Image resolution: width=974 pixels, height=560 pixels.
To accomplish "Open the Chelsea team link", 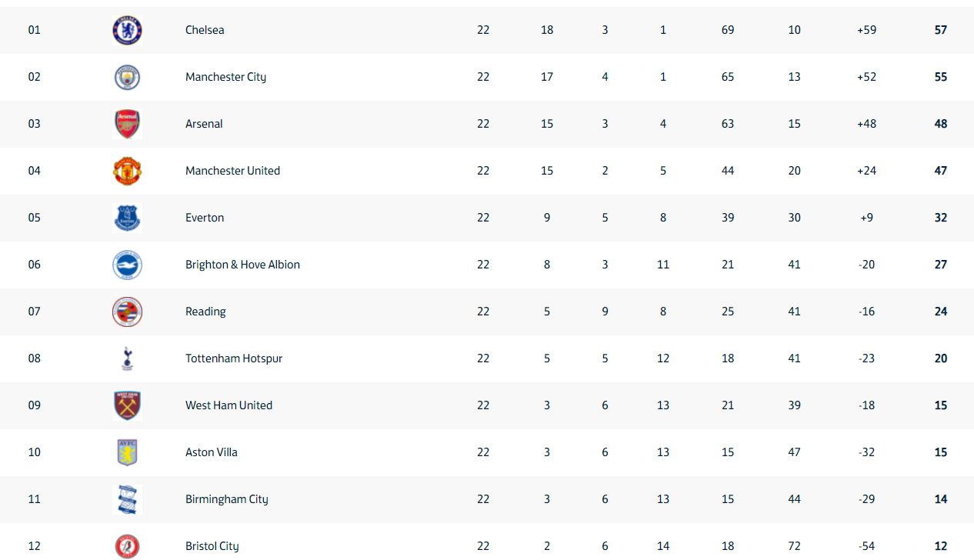I will (x=205, y=30).
